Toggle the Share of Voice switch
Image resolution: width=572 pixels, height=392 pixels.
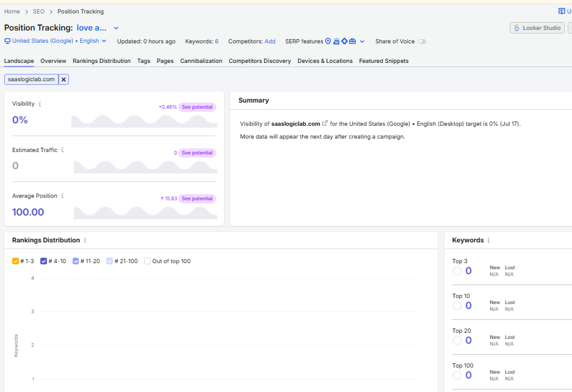tap(422, 42)
